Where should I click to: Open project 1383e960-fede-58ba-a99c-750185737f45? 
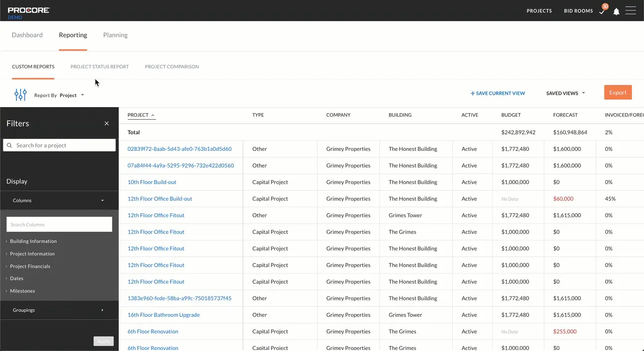coord(180,298)
